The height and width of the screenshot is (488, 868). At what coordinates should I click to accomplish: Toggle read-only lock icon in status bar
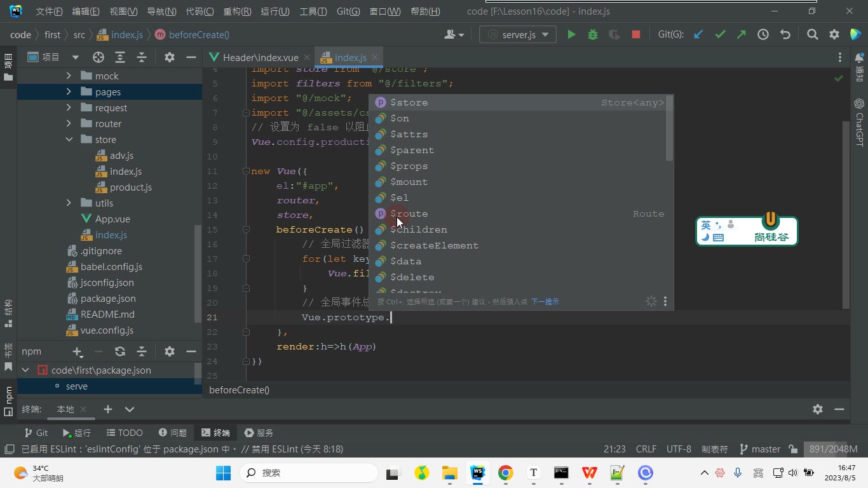click(x=793, y=449)
